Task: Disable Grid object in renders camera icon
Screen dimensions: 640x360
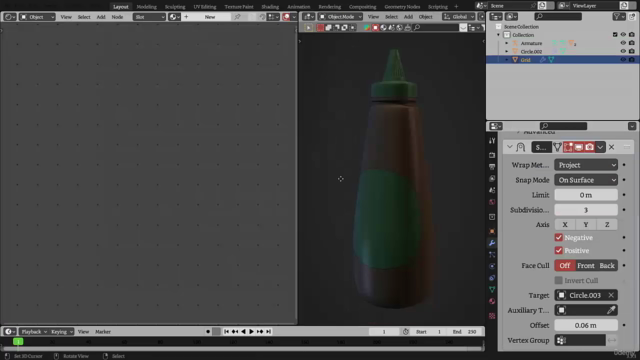Action: pos(631,60)
